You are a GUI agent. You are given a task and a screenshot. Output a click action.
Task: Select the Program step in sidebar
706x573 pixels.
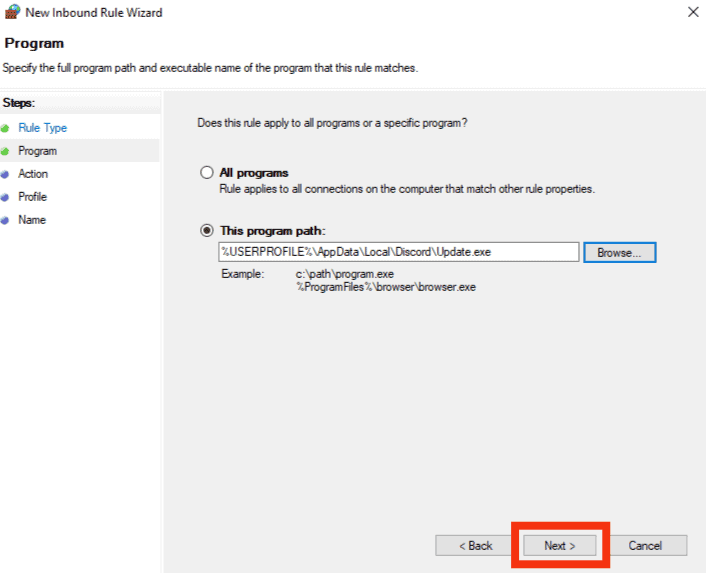37,151
